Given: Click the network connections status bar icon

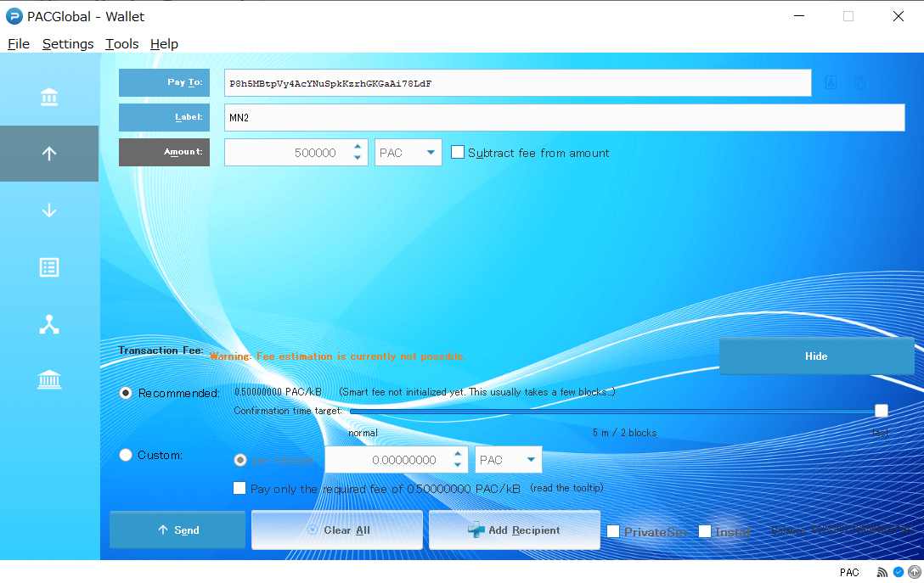Looking at the screenshot, I should pos(883,572).
